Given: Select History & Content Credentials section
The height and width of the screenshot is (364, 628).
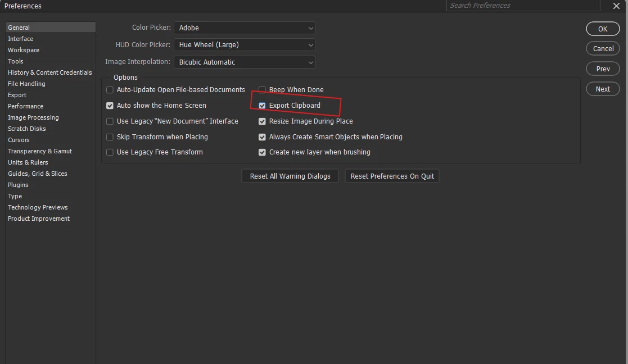Looking at the screenshot, I should (51, 72).
